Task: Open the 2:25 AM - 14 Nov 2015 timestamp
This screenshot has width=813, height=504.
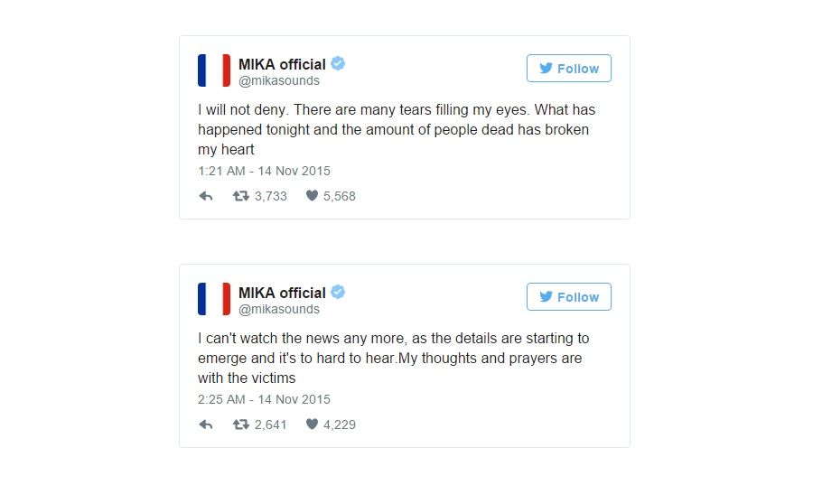Action: click(x=264, y=400)
